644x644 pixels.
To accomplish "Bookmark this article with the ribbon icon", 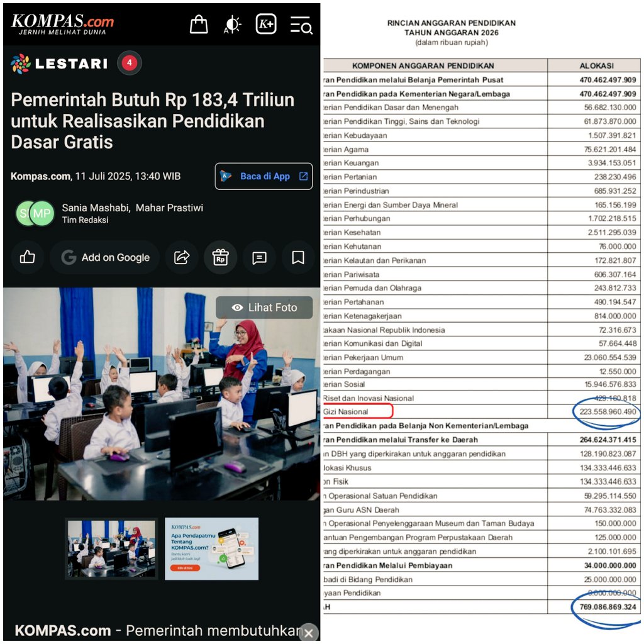I will tap(297, 257).
